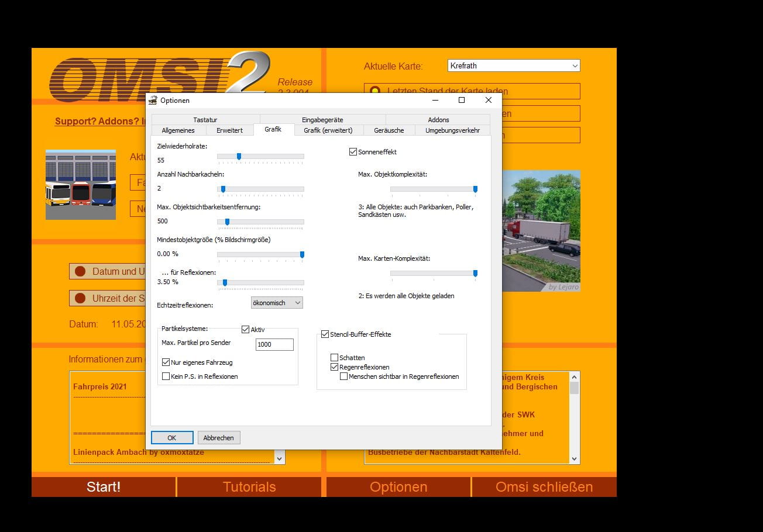The height and width of the screenshot is (532, 763).
Task: Click the bus depot thumbnail image
Action: 81,185
